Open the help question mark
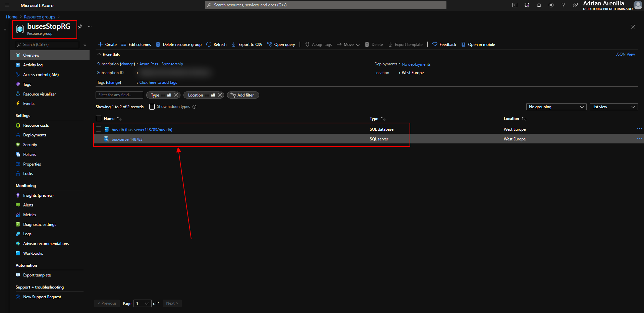The height and width of the screenshot is (313, 644). (563, 5)
